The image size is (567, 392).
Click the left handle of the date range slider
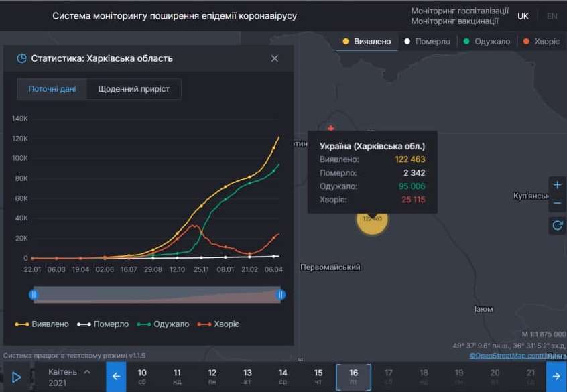pos(34,294)
